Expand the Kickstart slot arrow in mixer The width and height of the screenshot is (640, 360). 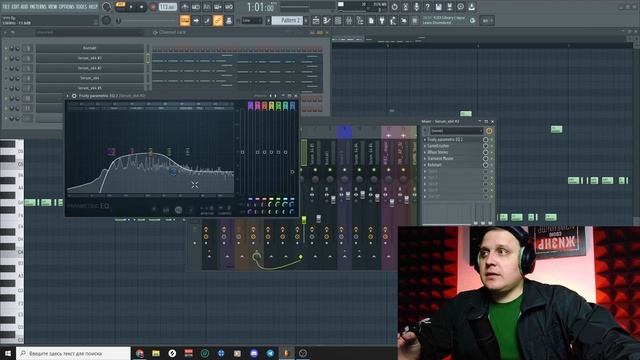pos(425,165)
